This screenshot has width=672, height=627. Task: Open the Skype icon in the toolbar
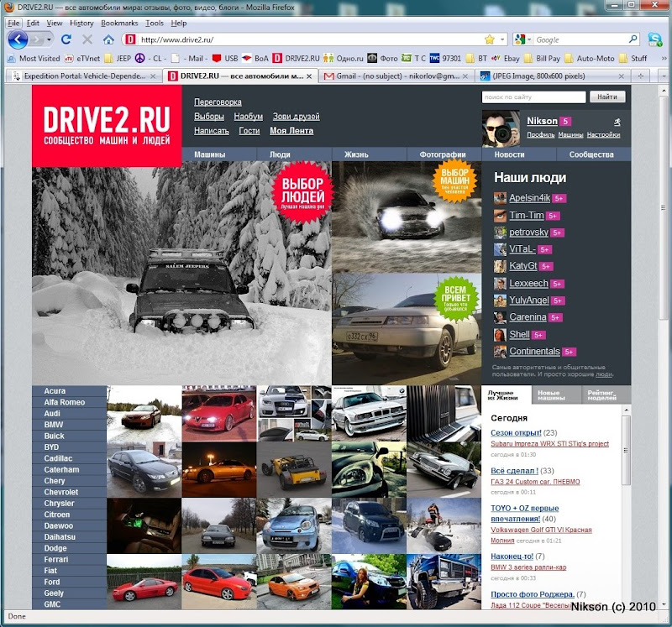click(655, 39)
